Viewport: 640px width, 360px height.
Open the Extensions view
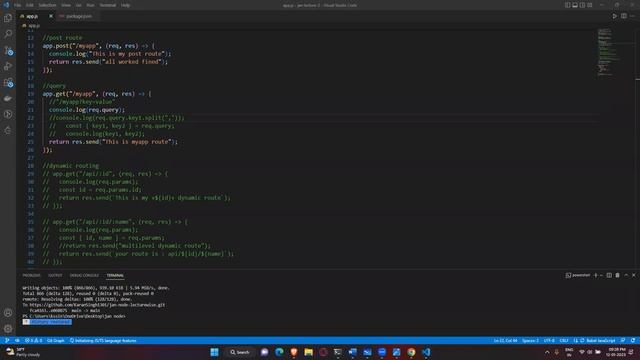coord(8,82)
